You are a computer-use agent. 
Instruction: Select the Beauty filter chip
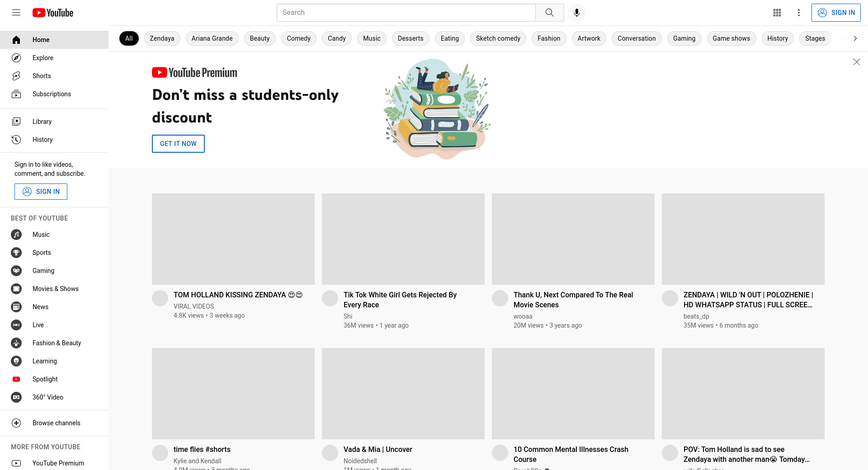(x=259, y=38)
